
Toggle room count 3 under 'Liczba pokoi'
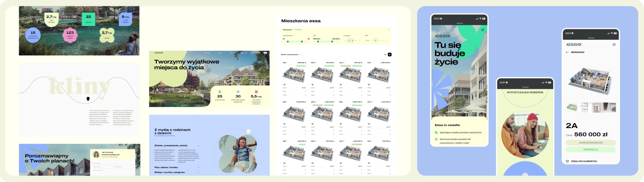point(352,40)
